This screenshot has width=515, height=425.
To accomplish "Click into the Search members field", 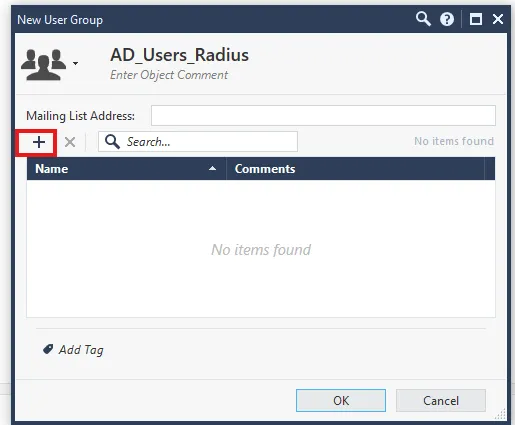I will 198,142.
